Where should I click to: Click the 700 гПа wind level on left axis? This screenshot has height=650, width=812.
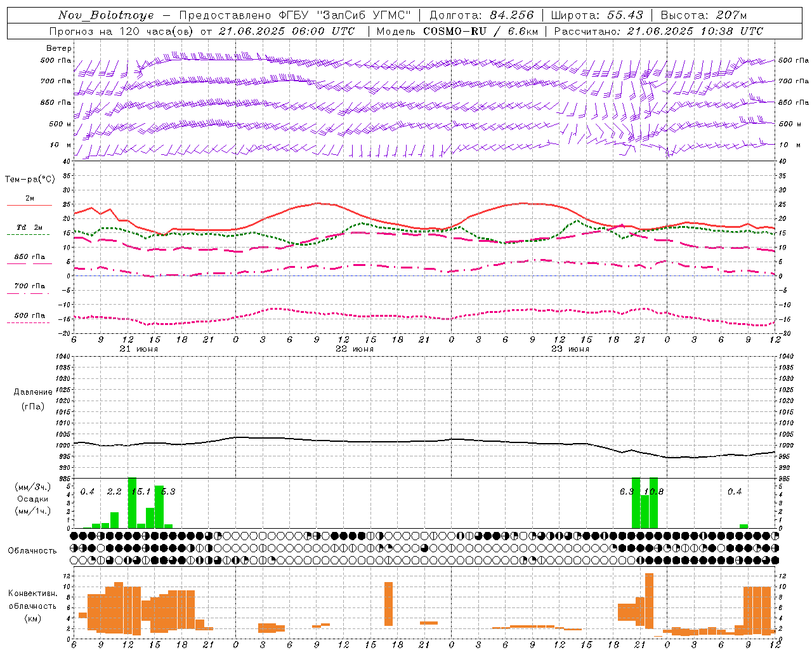pyautogui.click(x=56, y=81)
